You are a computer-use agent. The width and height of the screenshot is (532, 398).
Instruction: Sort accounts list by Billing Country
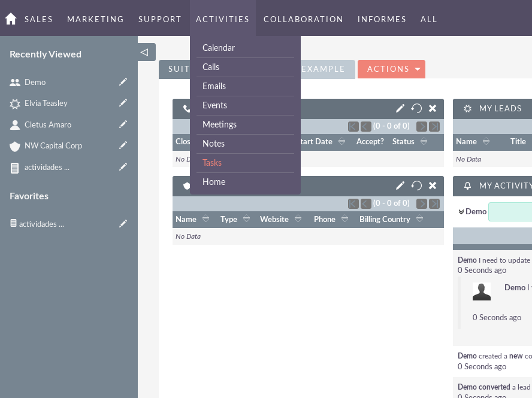(419, 220)
